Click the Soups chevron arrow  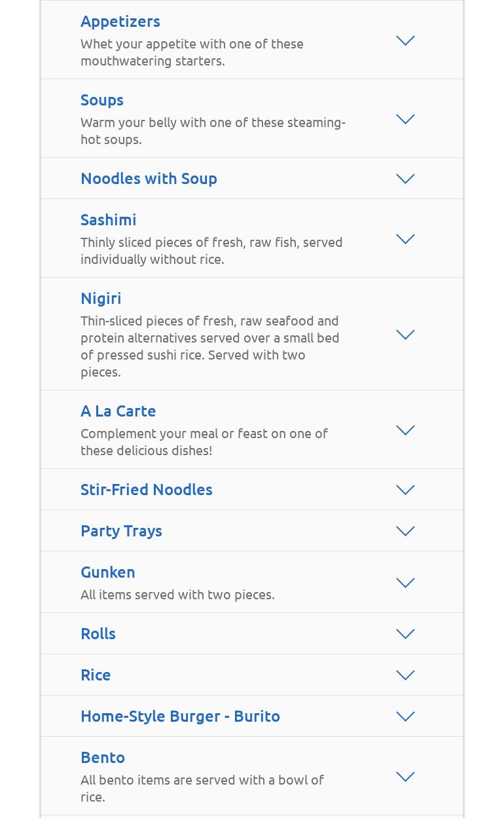click(x=405, y=119)
